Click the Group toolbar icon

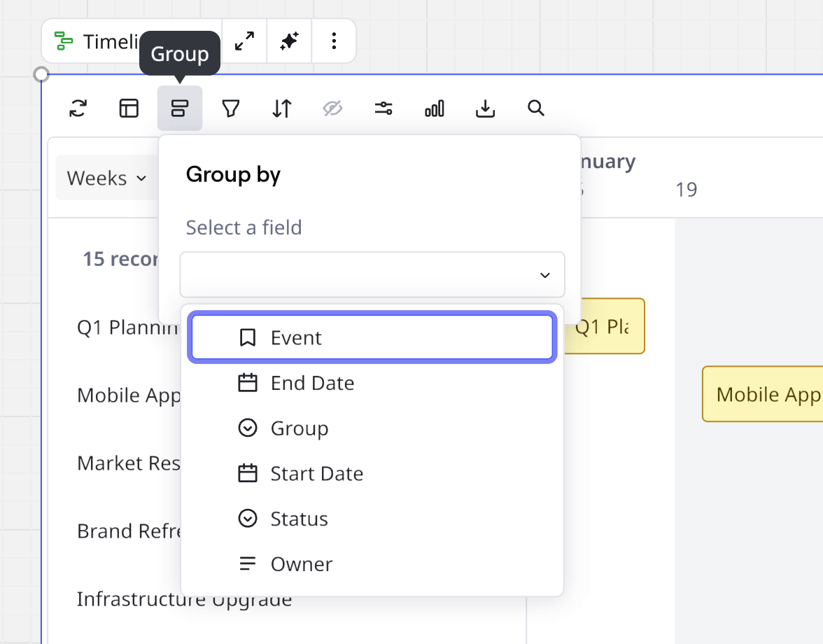[x=180, y=108]
